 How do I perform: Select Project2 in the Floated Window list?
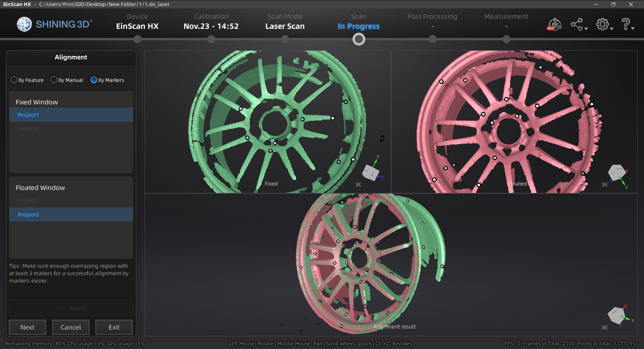(71, 214)
